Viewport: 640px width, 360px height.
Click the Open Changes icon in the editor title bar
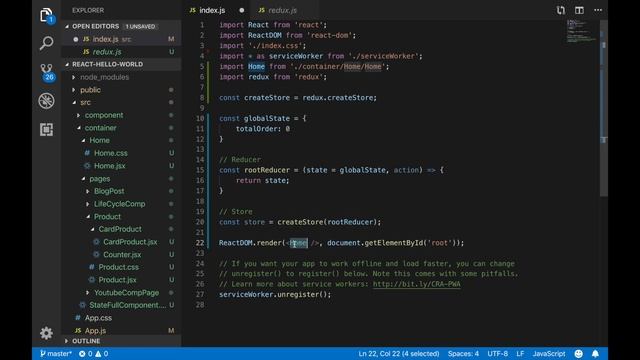click(x=561, y=10)
